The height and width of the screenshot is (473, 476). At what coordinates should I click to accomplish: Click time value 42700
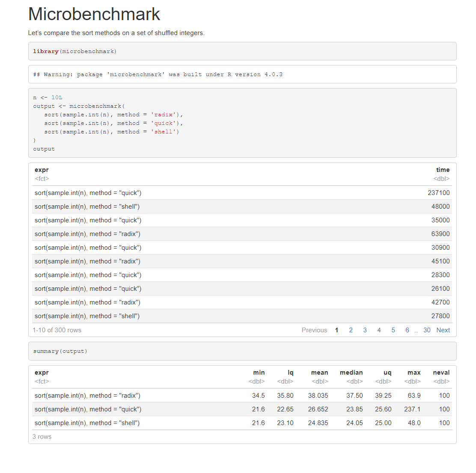tap(440, 302)
